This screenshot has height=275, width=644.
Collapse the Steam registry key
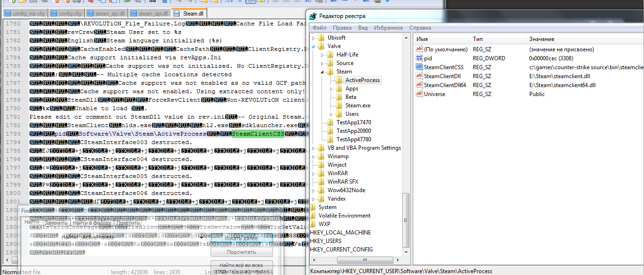pos(322,72)
